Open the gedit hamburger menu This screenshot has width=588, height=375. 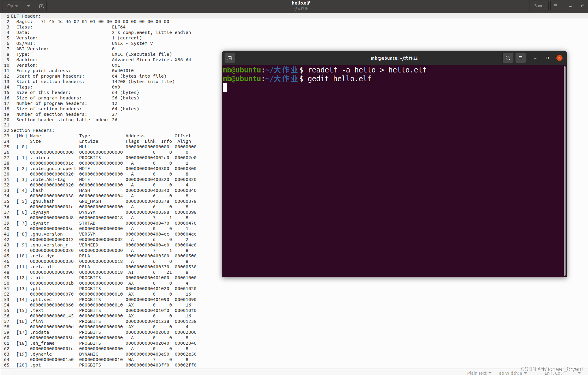click(x=556, y=6)
